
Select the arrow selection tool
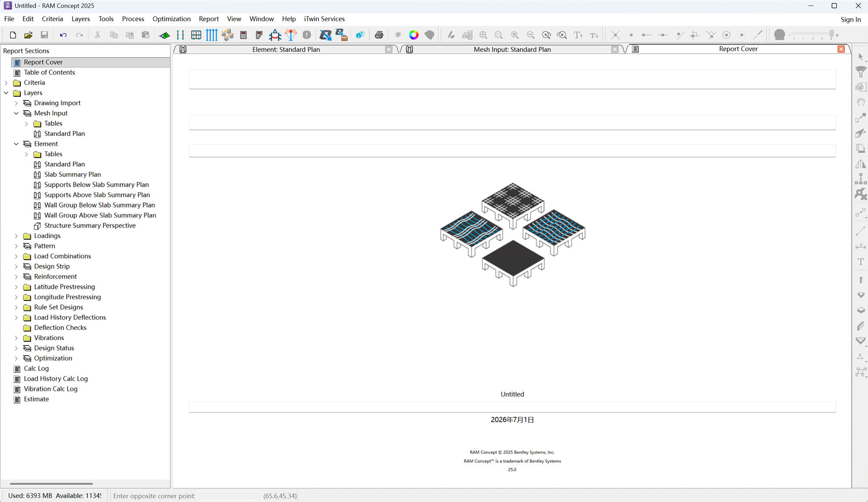[x=861, y=56]
